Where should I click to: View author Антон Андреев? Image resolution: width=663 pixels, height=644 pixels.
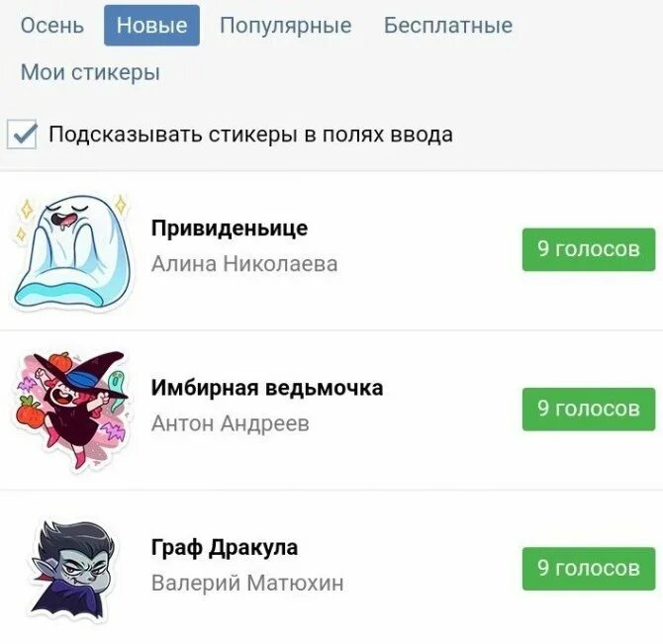[x=230, y=423]
